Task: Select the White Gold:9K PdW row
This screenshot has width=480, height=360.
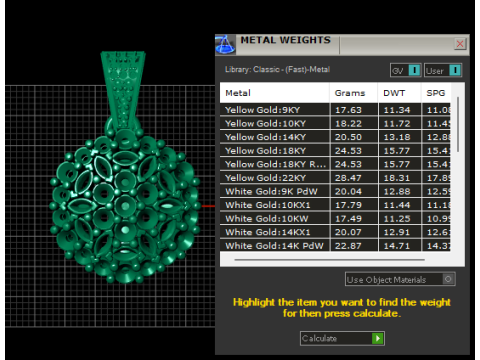Action: pos(335,191)
